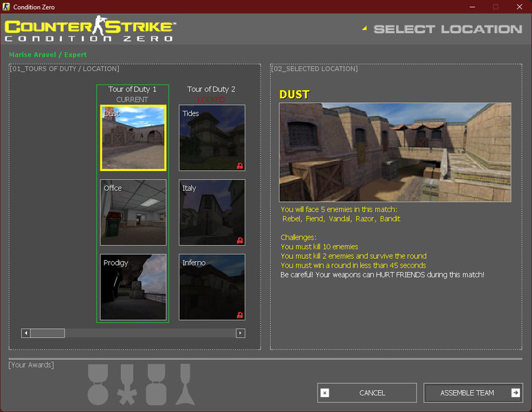Click the 'kill 2 enemies and survive' challenge

[353, 256]
